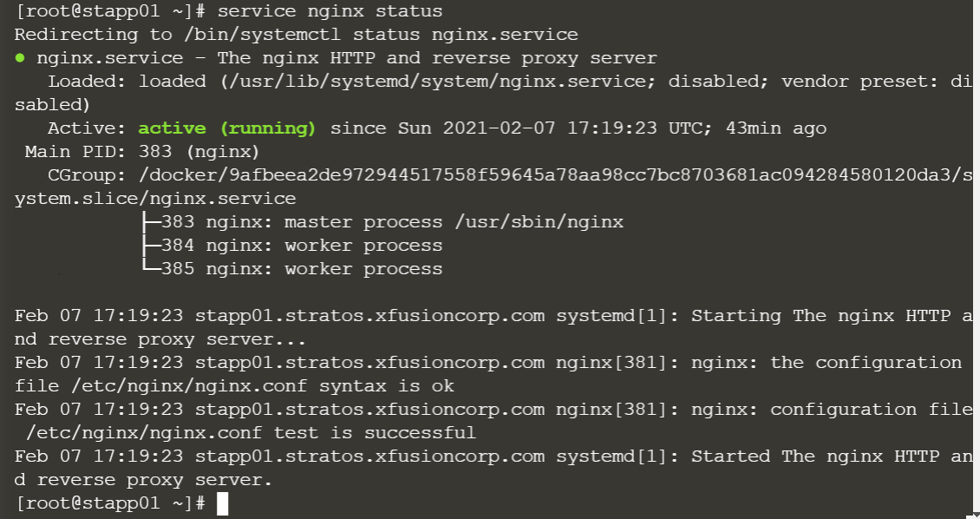Select the green "active (running)" status text
The image size is (980, 519).
228,128
